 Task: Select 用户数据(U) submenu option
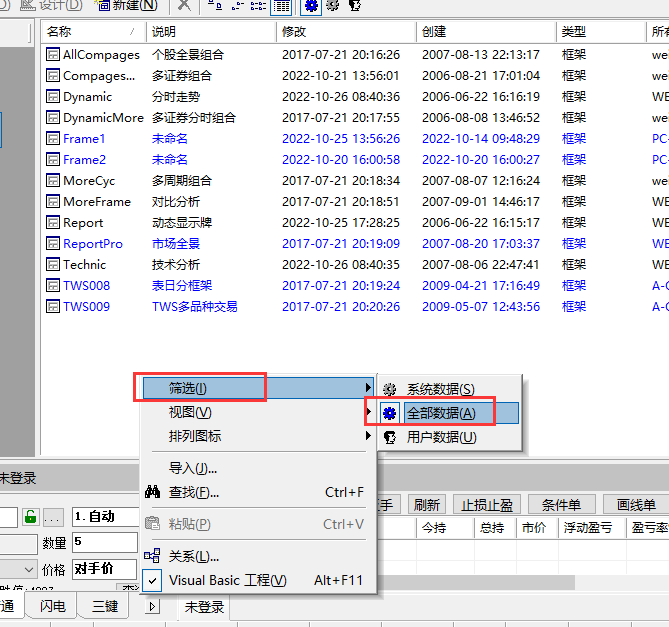pos(450,437)
